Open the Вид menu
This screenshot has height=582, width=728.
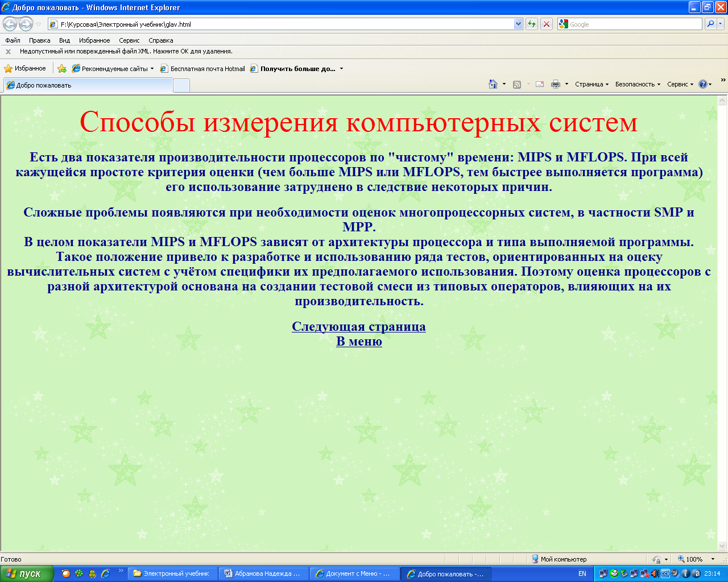pos(65,40)
